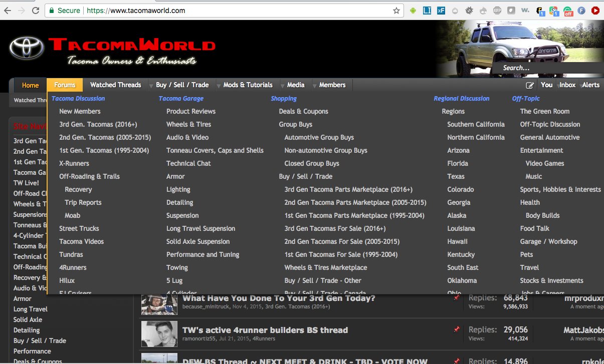604x364 pixels.
Task: Go to Product Reviews in Tacoma Garage
Action: [191, 111]
